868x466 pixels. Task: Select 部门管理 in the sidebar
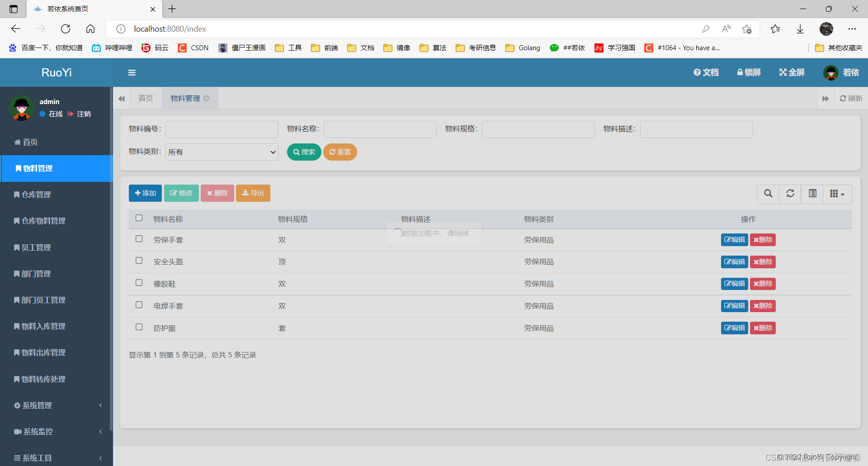point(57,274)
